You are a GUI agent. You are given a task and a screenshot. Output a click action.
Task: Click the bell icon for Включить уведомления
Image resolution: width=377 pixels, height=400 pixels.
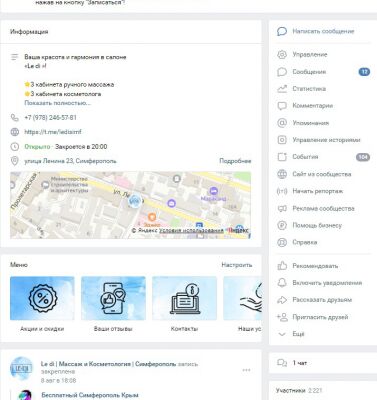(282, 283)
